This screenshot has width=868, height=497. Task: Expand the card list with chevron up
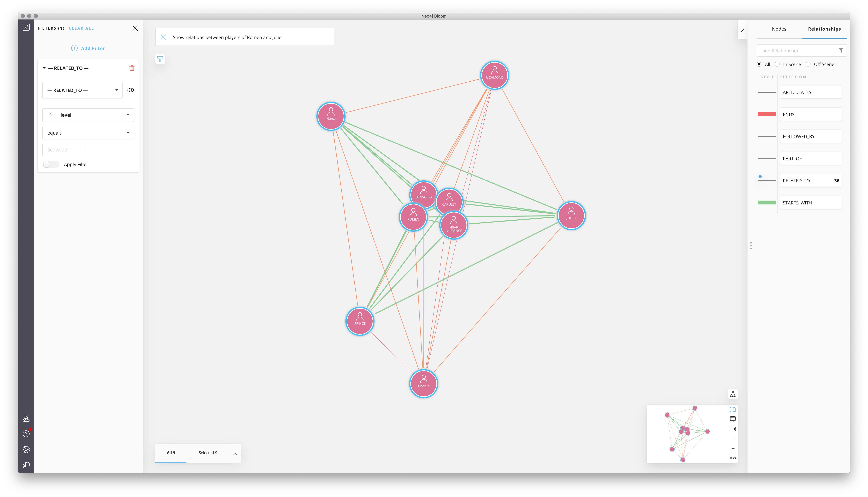point(235,454)
